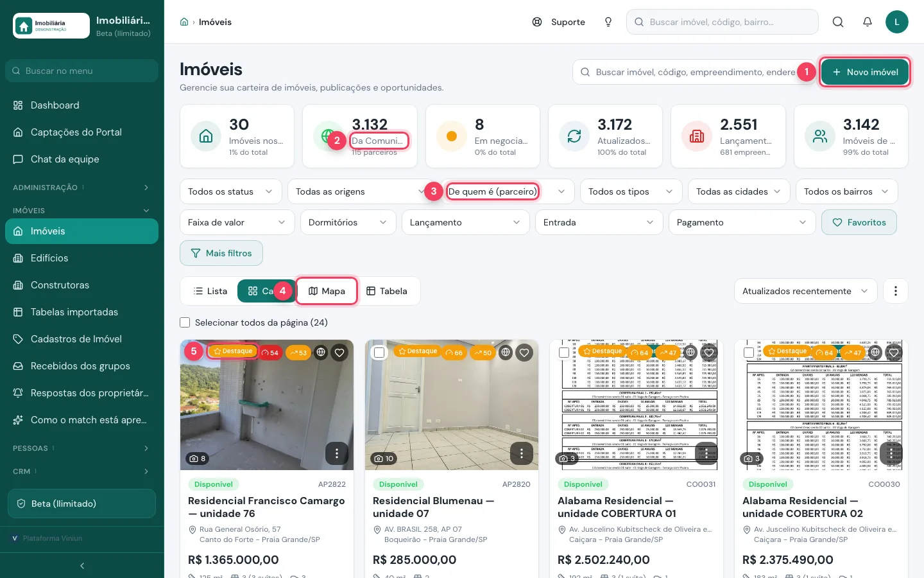Viewport: 924px width, 578px height.
Task: Open the lightbulb tips icon
Action: point(608,22)
